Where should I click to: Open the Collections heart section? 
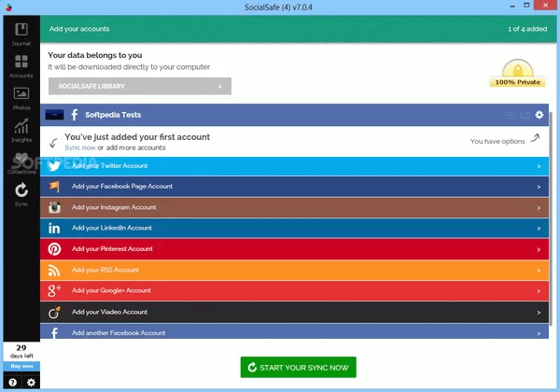21,162
